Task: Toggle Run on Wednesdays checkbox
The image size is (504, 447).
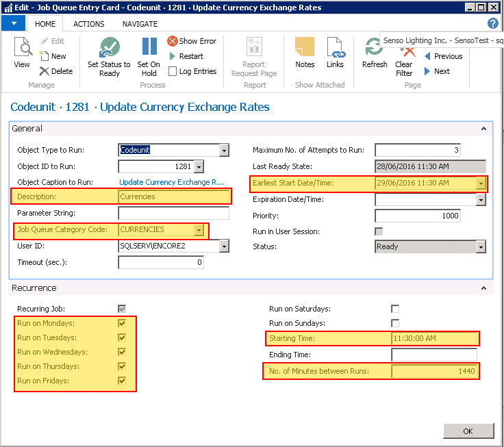Action: point(122,352)
